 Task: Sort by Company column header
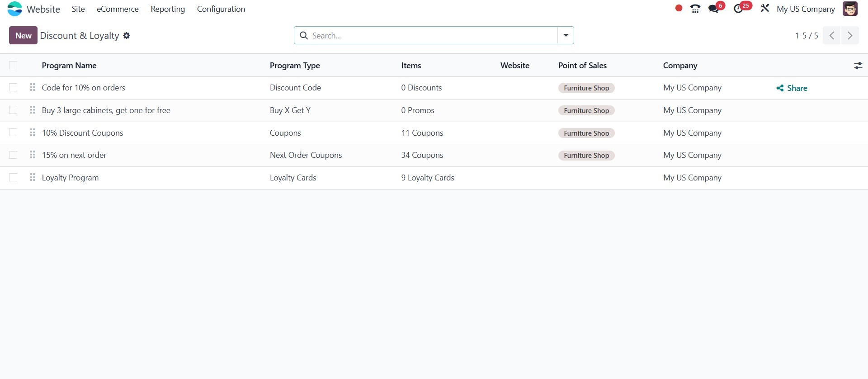[x=680, y=66]
